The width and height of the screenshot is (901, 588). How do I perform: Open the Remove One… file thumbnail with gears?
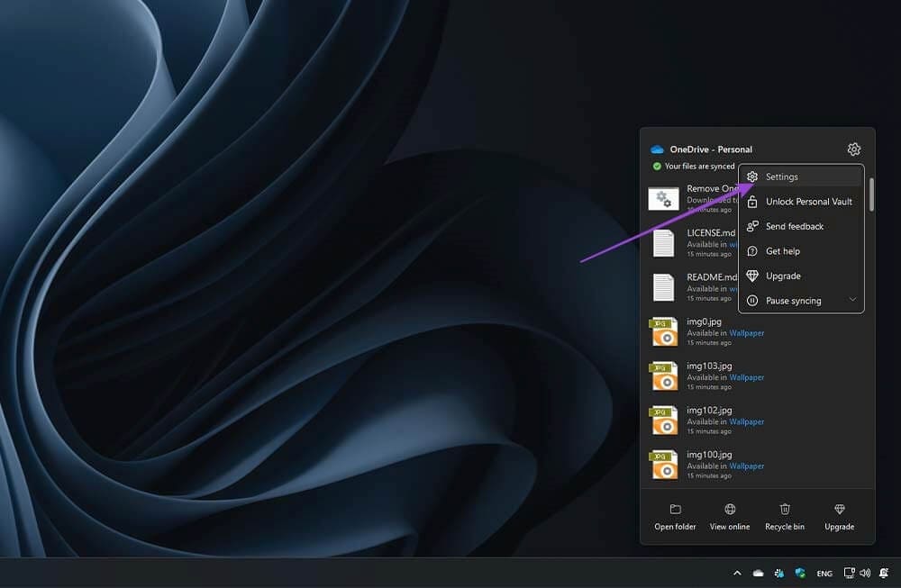pos(664,199)
